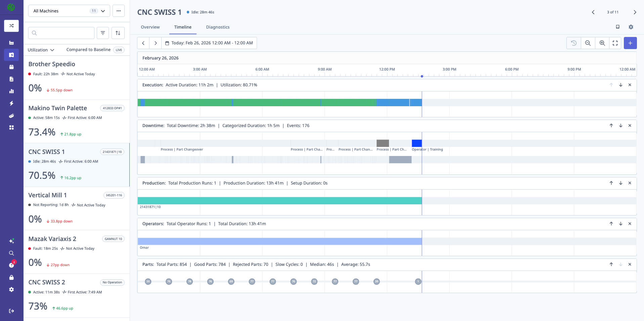The width and height of the screenshot is (644, 321).
Task: Click the apps grid icon in sidebar
Action: click(x=11, y=128)
